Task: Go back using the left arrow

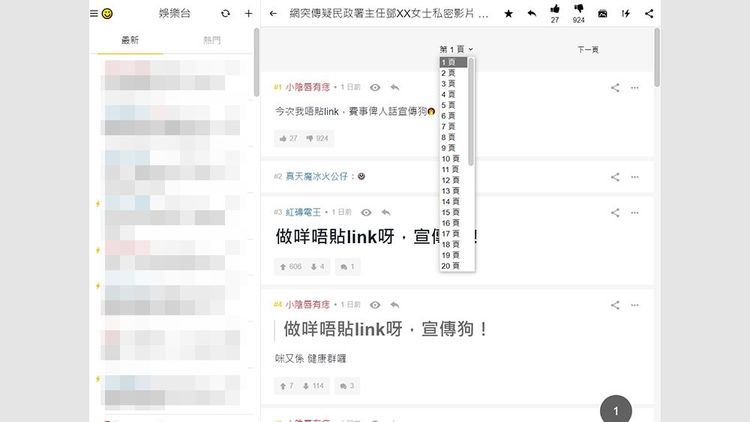Action: [273, 14]
